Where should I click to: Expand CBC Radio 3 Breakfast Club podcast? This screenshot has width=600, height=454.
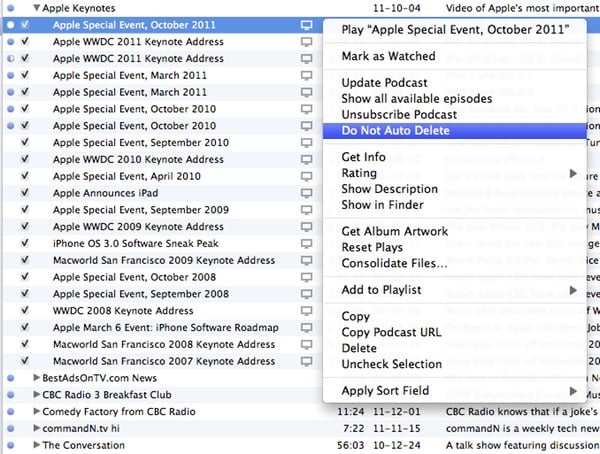(x=37, y=395)
